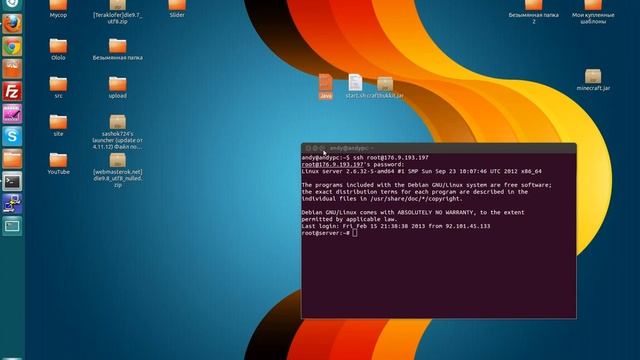Screen dimensions: 640x360
Task: Select the Безымянная папка 2 folder
Action: (534, 12)
